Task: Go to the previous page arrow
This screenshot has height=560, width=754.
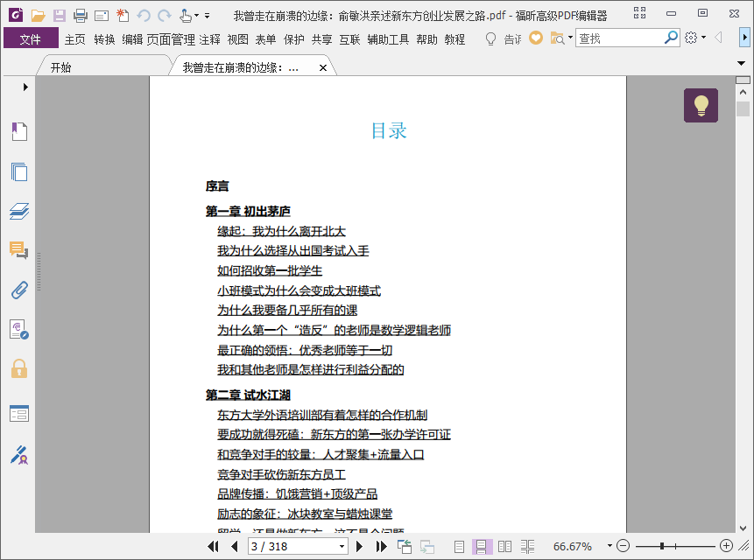Action: coord(234,546)
